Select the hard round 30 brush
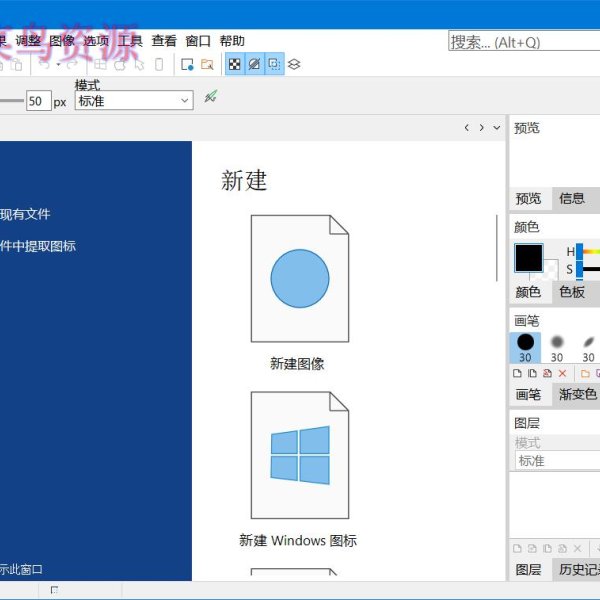Image resolution: width=600 pixels, height=600 pixels. pyautogui.click(x=525, y=348)
